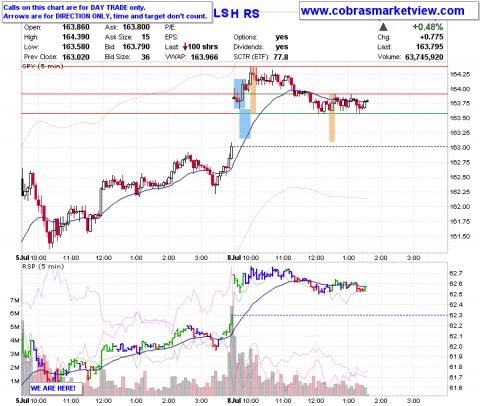The height and width of the screenshot is (406, 480).
Task: Click the 8Jul 10:00 time marker on SPY chart
Action: (243, 258)
